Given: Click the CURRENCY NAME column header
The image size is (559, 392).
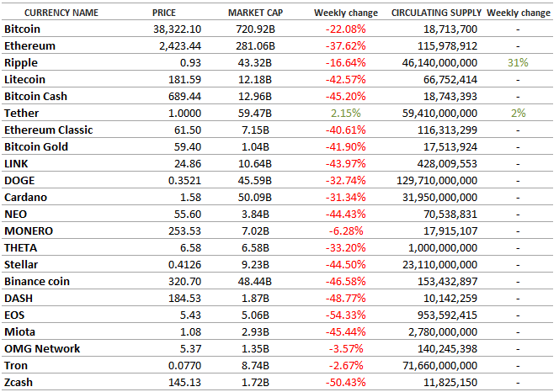Looking at the screenshot, I should (x=61, y=13).
